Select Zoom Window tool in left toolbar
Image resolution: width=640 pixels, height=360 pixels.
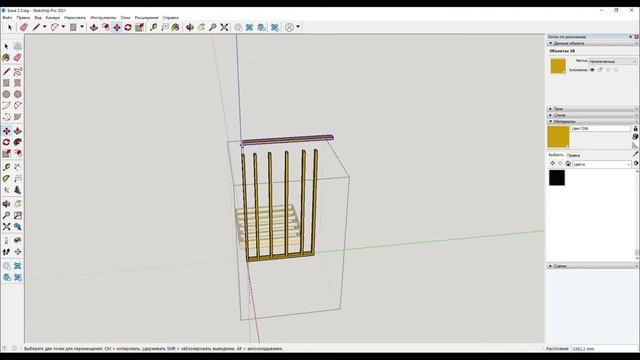(18, 216)
